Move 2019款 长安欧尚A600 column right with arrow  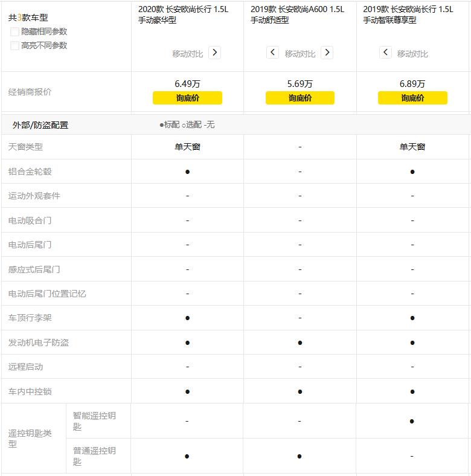point(327,53)
